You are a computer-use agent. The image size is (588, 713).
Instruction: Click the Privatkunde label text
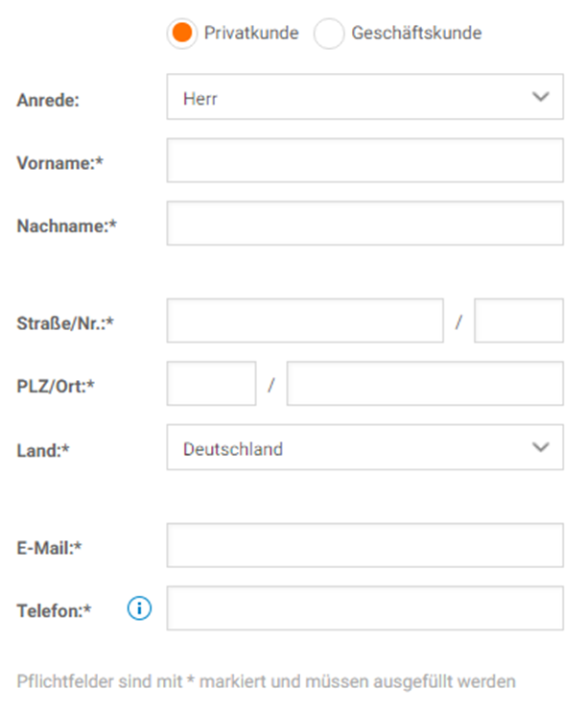(x=251, y=33)
